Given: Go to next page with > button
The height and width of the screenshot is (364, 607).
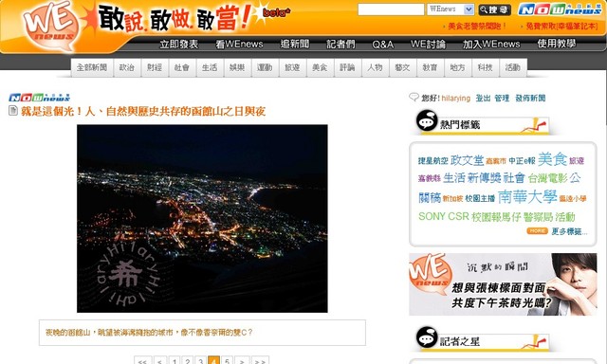Looking at the screenshot, I should (x=242, y=360).
